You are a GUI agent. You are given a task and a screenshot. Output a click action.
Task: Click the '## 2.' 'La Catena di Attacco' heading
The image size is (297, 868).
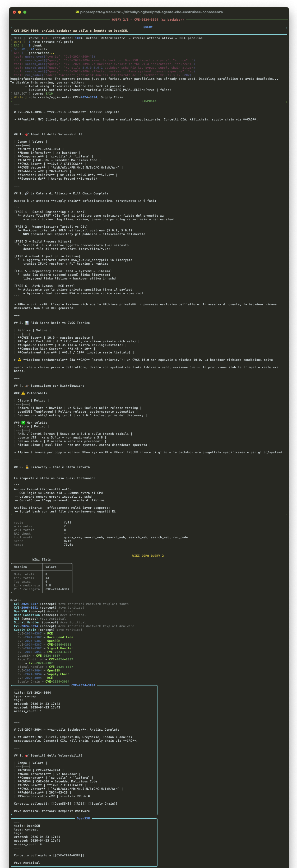pos(61,193)
